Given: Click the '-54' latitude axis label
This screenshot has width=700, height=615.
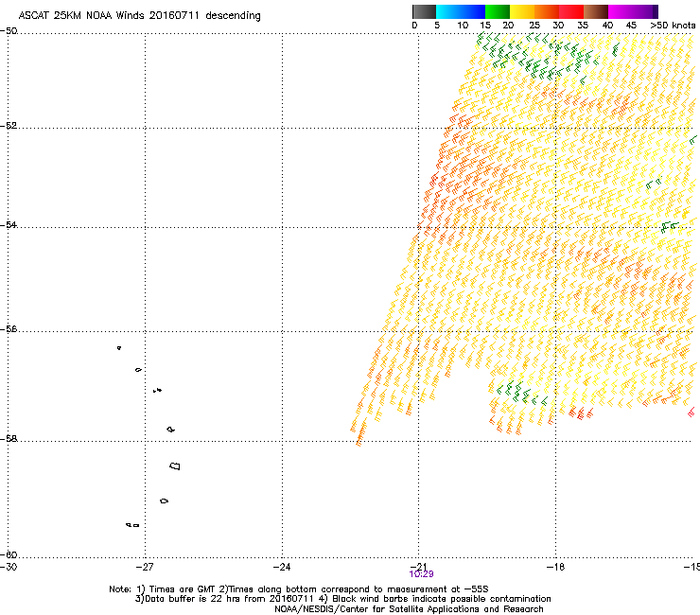Looking at the screenshot, I should pos(9,224).
